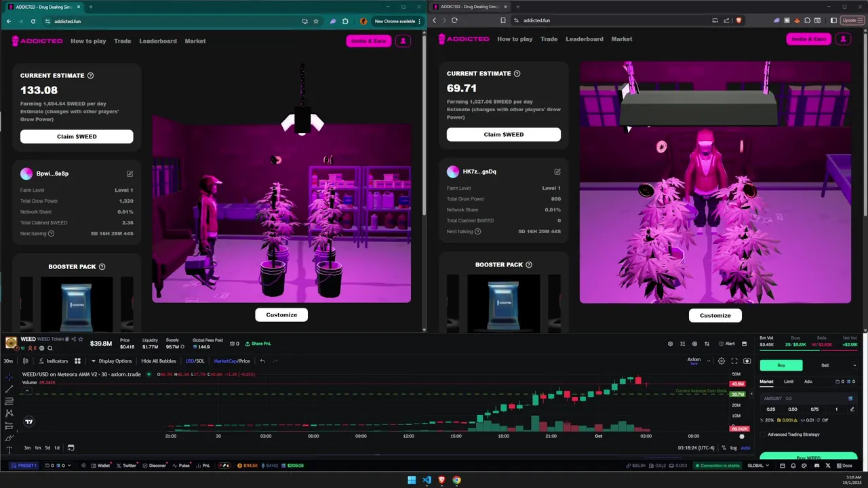
Task: Open Brave Shields icon in right browser
Action: pos(738,20)
